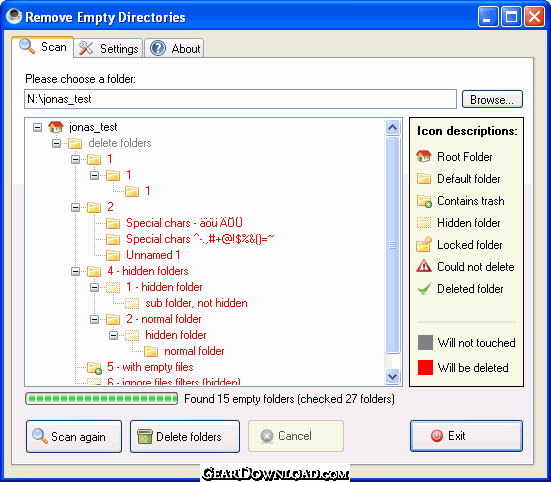Collapse the '1 - hidden folder' node
The height and width of the screenshot is (482, 551).
[x=94, y=287]
